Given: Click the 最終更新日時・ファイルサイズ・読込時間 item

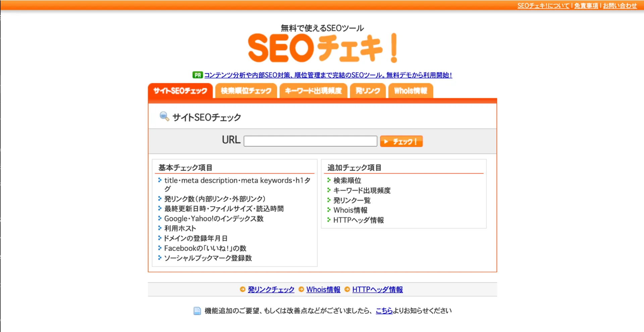Looking at the screenshot, I should tap(224, 209).
